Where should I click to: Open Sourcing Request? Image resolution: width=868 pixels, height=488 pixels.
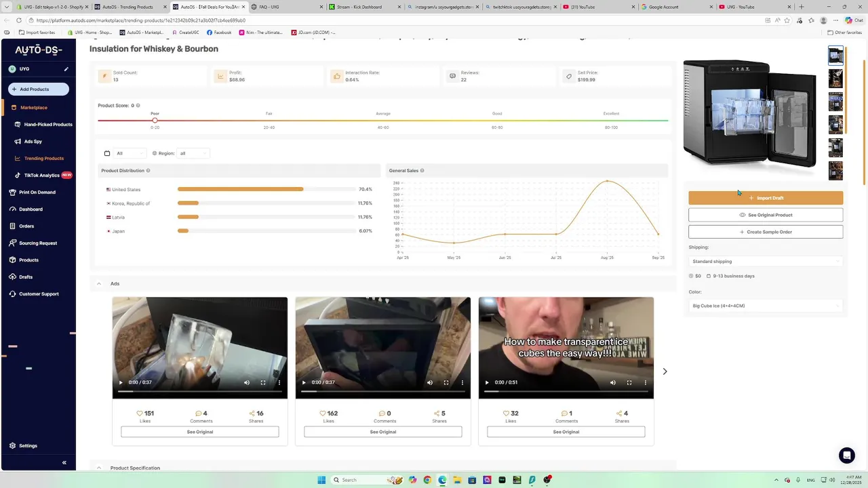(38, 243)
